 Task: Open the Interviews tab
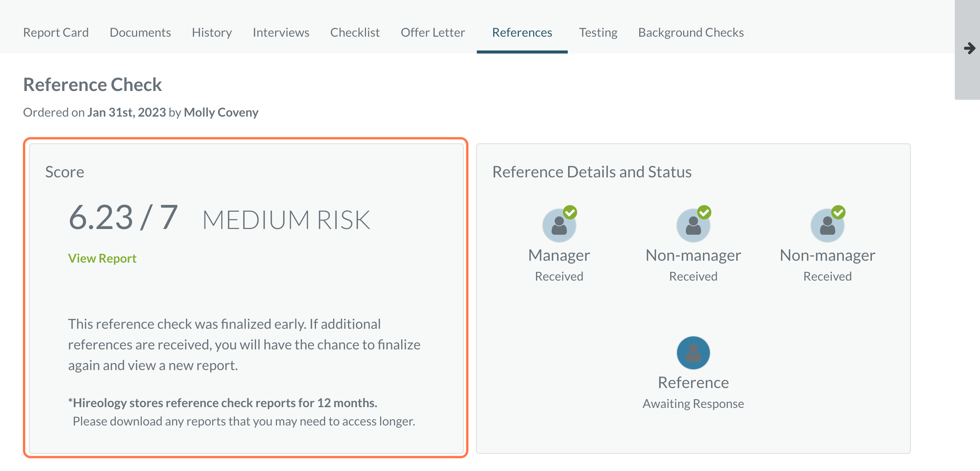(281, 32)
